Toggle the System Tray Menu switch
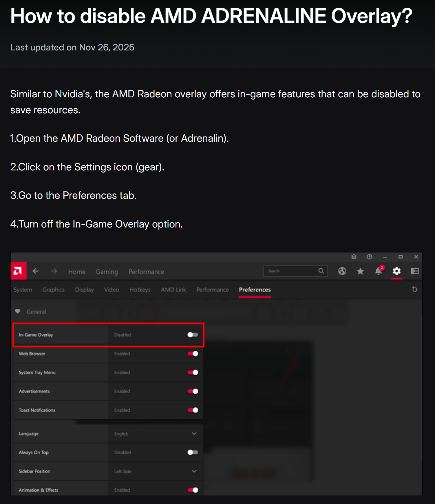The image size is (435, 504). (193, 372)
